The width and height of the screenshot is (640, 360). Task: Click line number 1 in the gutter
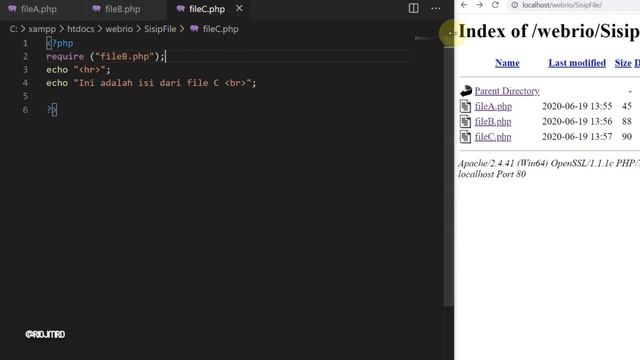point(25,43)
